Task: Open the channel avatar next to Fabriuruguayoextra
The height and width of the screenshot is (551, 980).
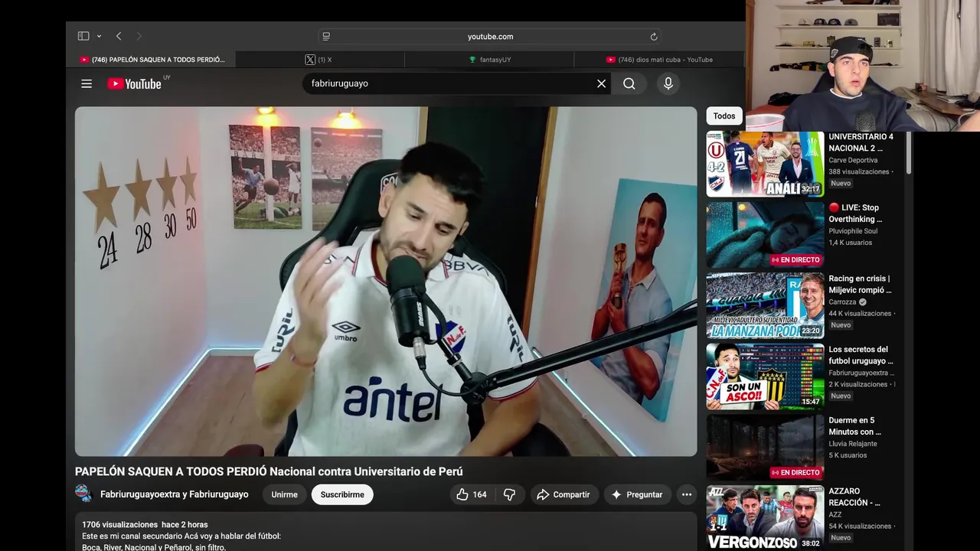Action: (83, 494)
